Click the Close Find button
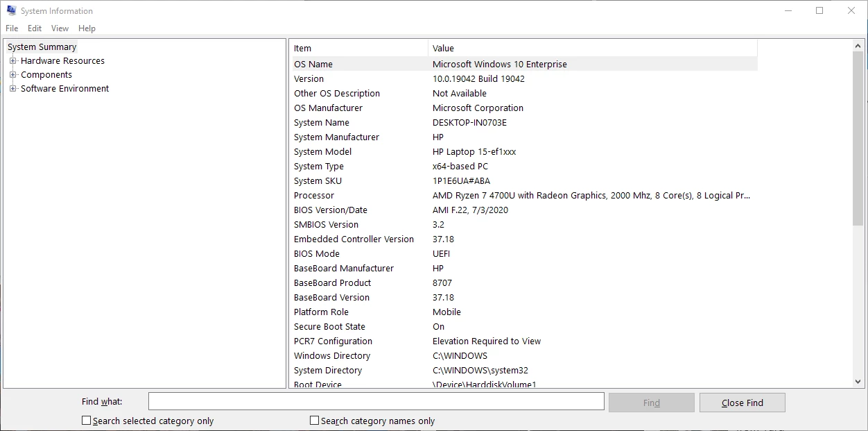Screen dimensions: 868x431 [742, 403]
